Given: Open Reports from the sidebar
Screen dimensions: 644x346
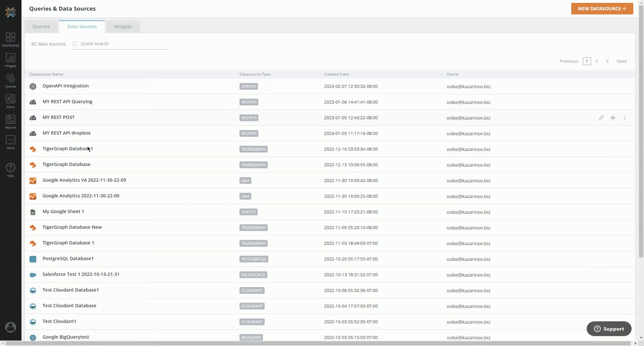Looking at the screenshot, I should click(10, 121).
